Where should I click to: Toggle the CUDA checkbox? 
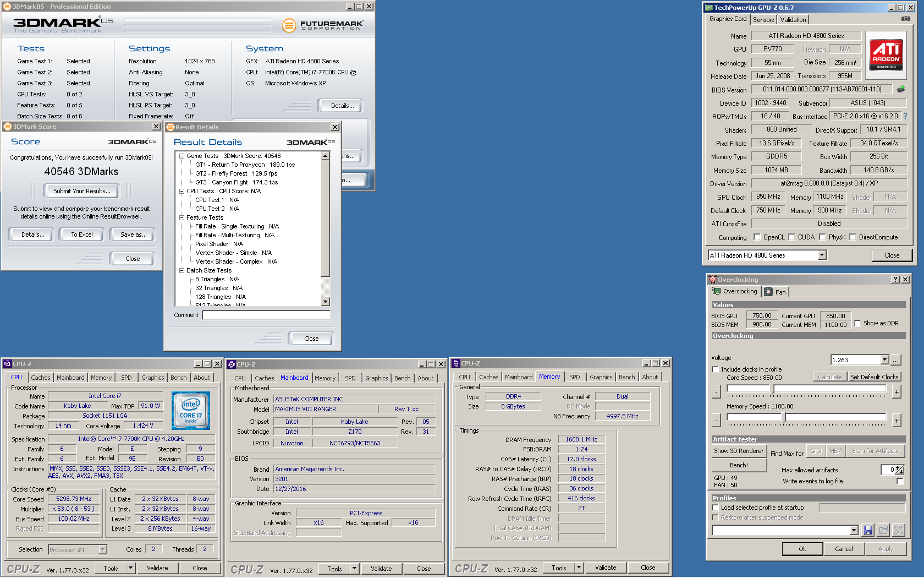[791, 237]
